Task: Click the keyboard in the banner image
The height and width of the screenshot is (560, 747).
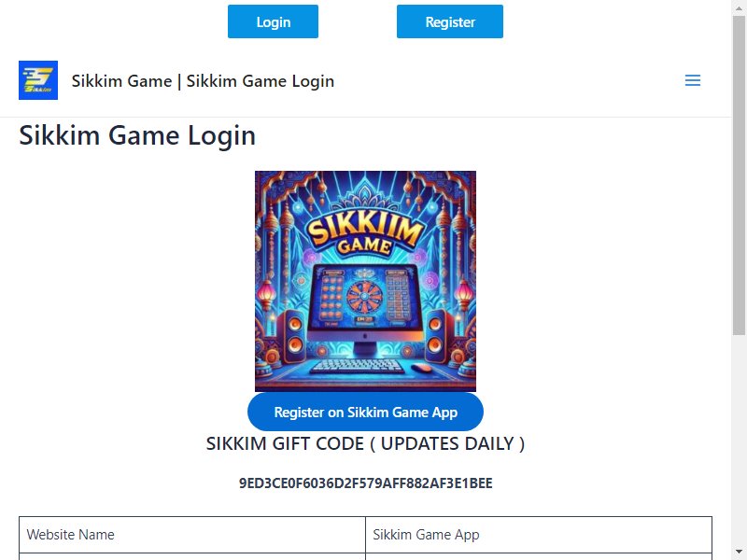Action: click(x=357, y=367)
